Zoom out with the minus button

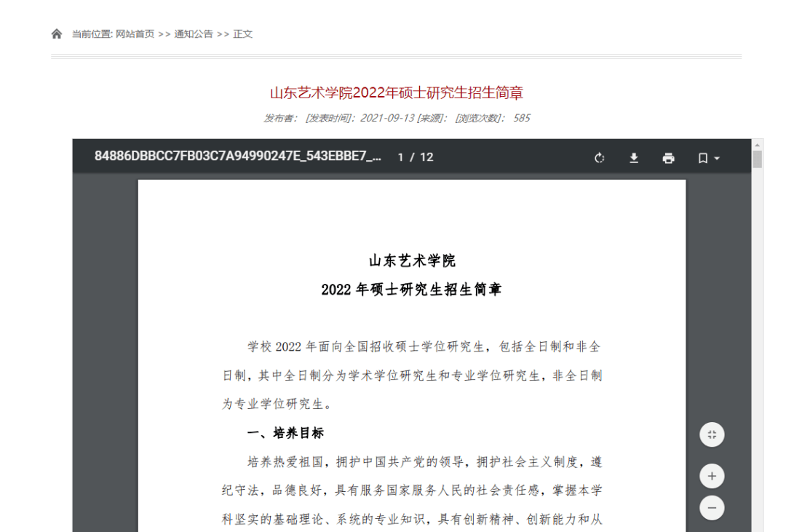click(x=712, y=508)
